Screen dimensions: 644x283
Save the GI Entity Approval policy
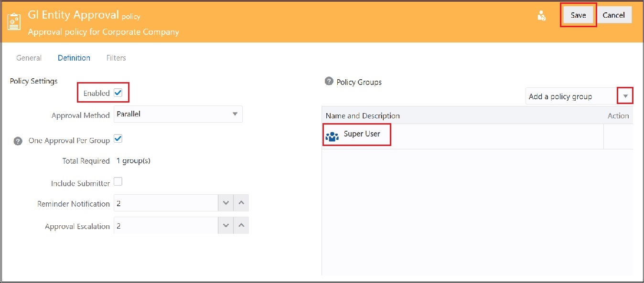point(578,15)
